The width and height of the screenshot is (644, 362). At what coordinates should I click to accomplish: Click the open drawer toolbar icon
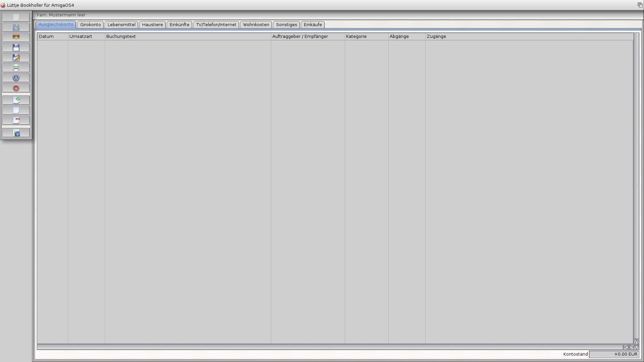tap(16, 27)
